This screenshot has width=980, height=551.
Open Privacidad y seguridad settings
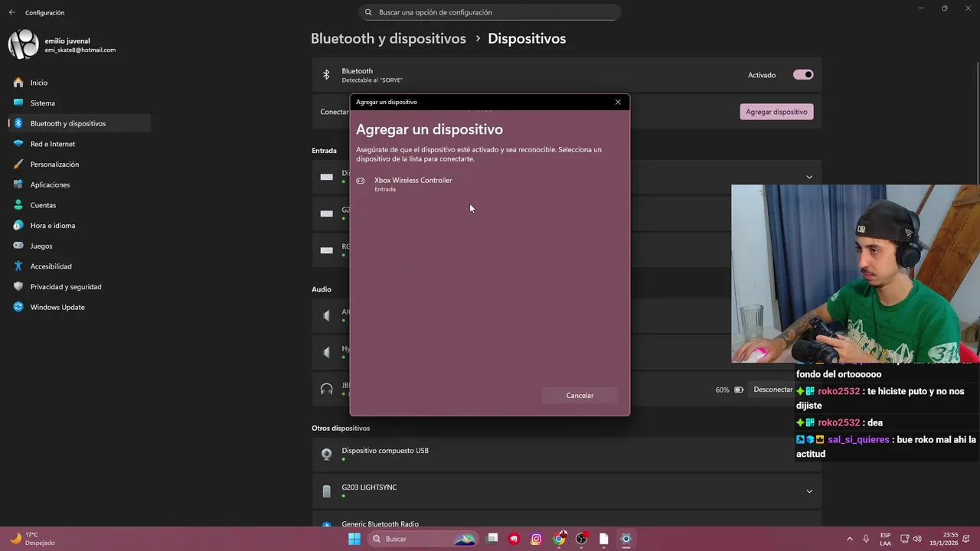(x=80, y=286)
